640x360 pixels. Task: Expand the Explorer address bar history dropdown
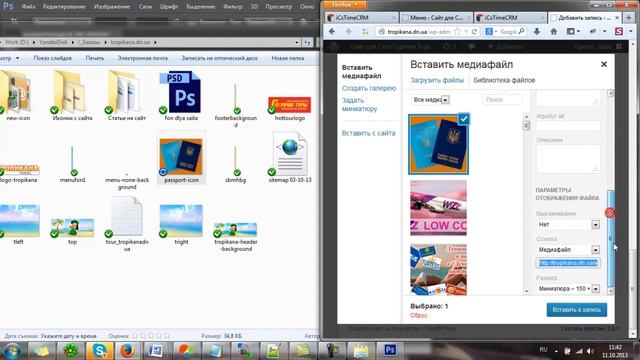[x=297, y=42]
